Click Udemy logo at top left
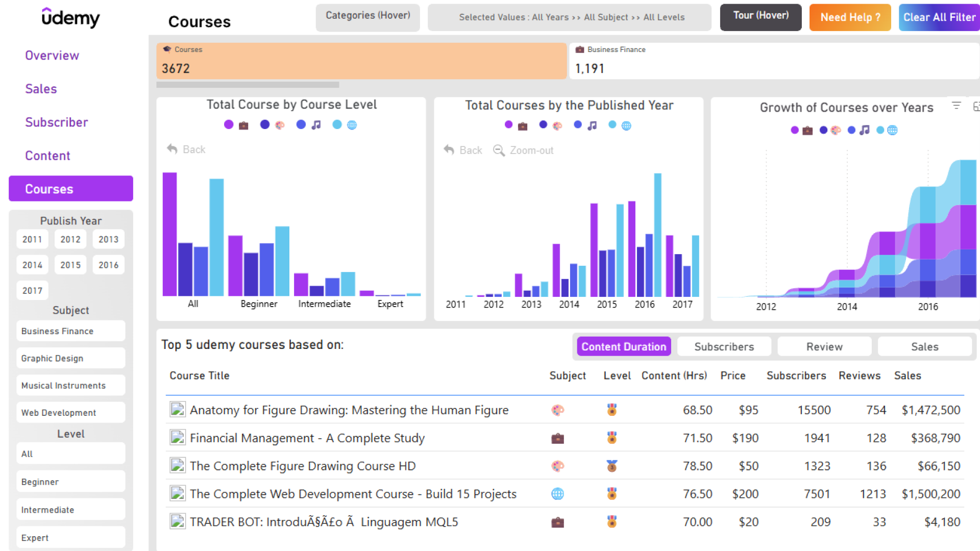Image resolution: width=980 pixels, height=551 pixels. [x=70, y=18]
